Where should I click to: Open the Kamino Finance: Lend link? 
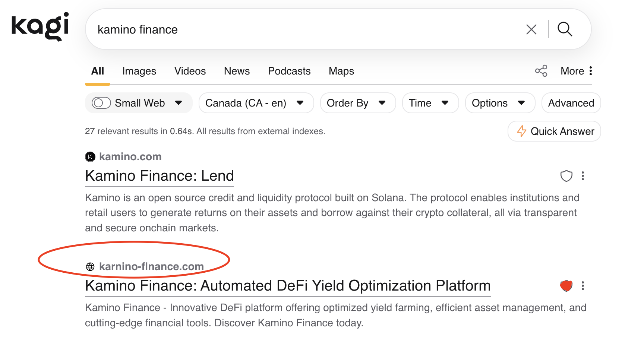[160, 176]
